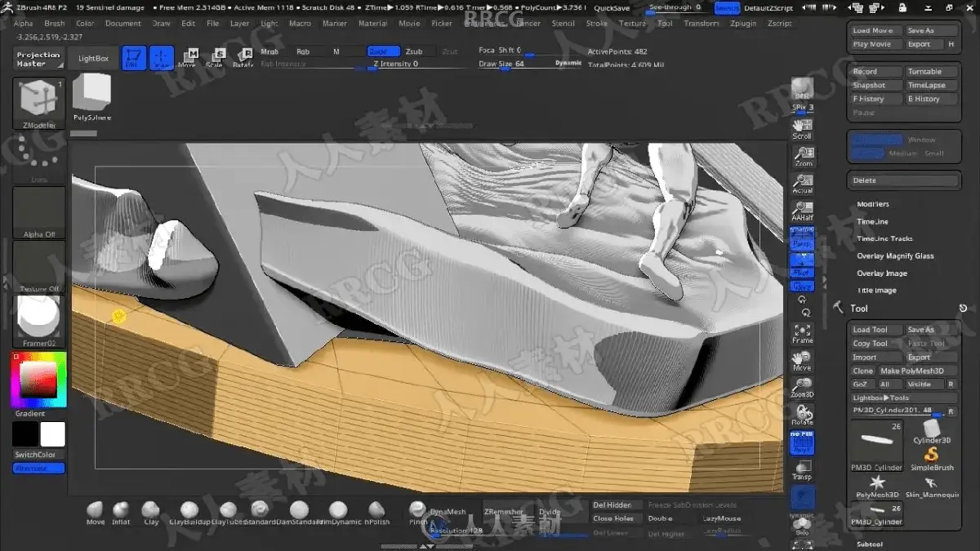The height and width of the screenshot is (551, 980).
Task: Switch to Scale transform mode
Action: (216, 57)
